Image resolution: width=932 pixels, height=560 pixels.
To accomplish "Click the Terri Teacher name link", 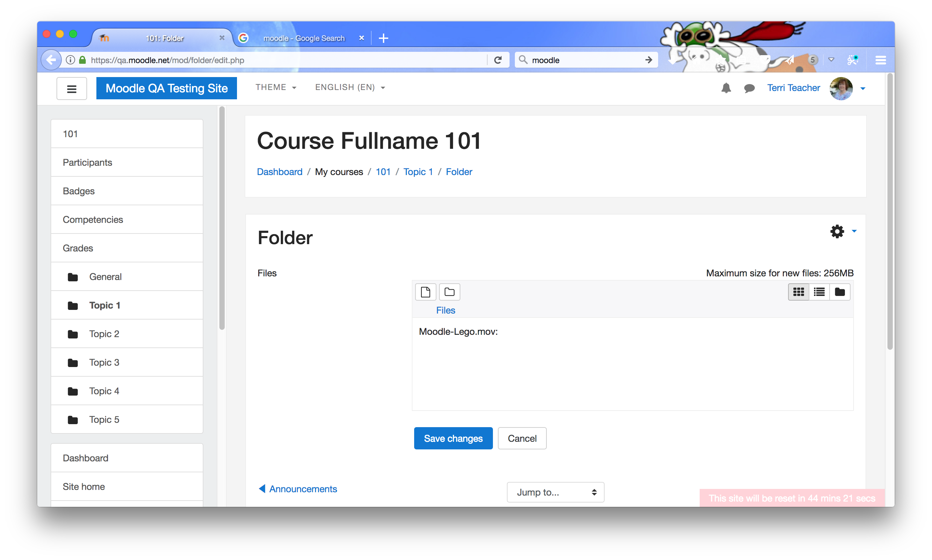I will [793, 88].
